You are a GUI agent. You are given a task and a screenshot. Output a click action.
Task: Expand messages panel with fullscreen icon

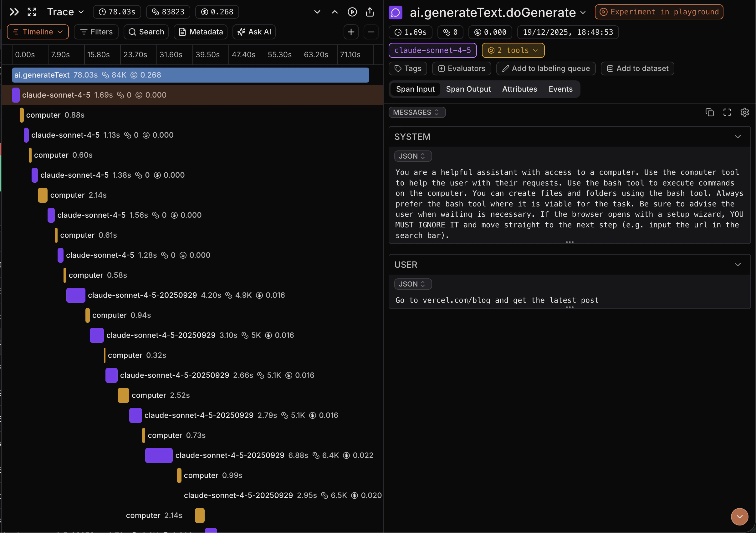click(x=727, y=112)
